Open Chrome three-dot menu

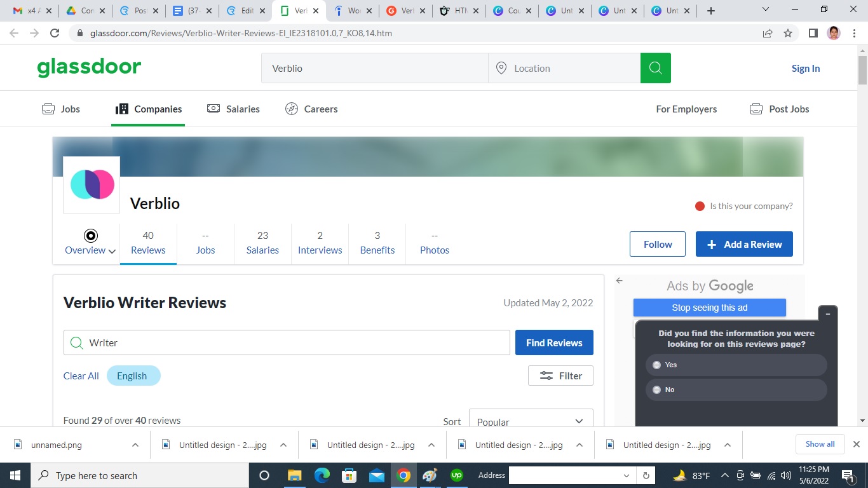854,33
